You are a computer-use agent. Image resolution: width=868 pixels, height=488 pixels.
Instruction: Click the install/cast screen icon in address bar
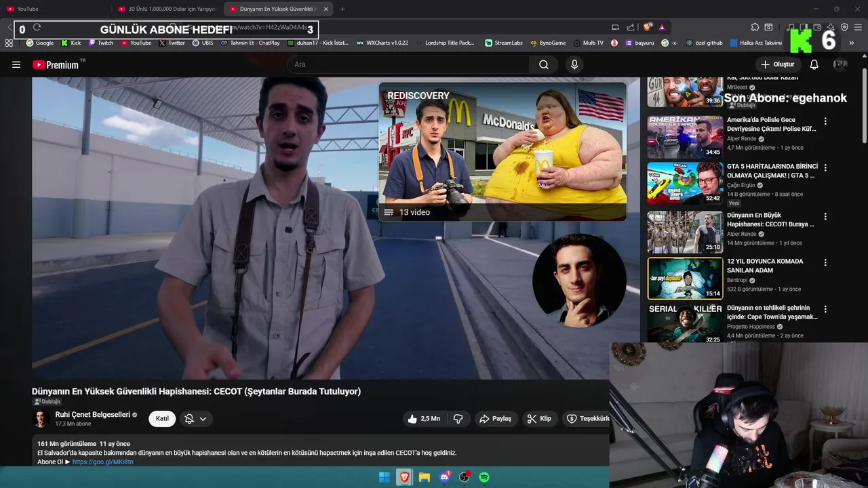[x=615, y=27]
